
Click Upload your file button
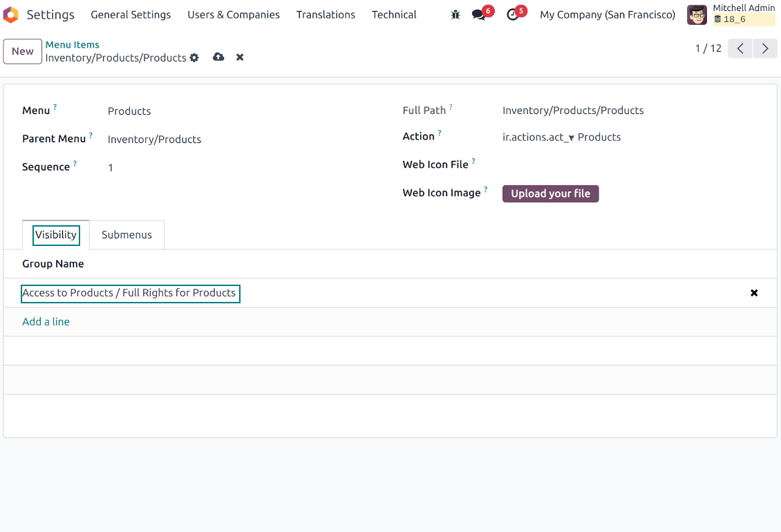coord(550,194)
